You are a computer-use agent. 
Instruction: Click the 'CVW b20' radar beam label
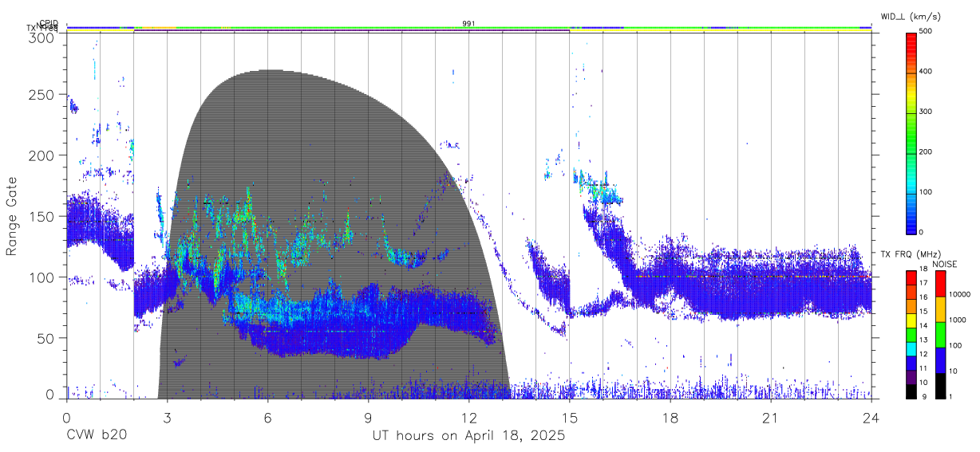(x=96, y=436)
